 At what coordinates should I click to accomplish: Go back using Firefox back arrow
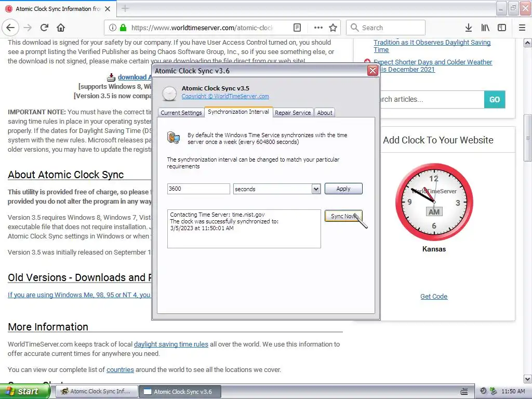click(x=10, y=28)
